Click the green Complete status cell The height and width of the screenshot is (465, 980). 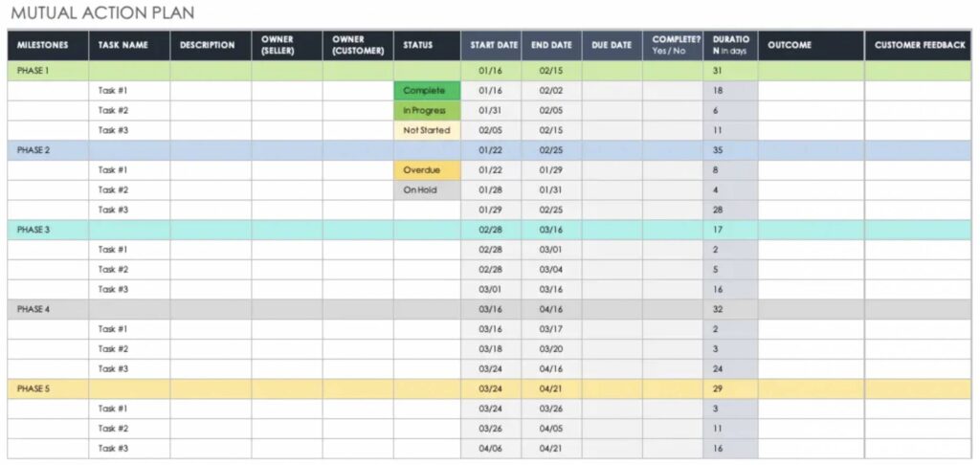tap(427, 90)
